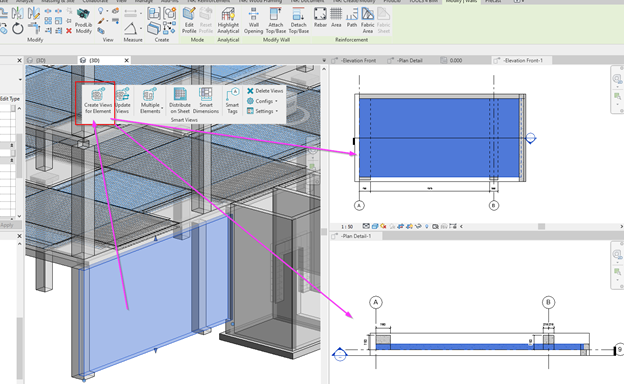Click the Highlight Analytical tool
Image resolution: width=624 pixels, height=384 pixels.
coord(228,21)
